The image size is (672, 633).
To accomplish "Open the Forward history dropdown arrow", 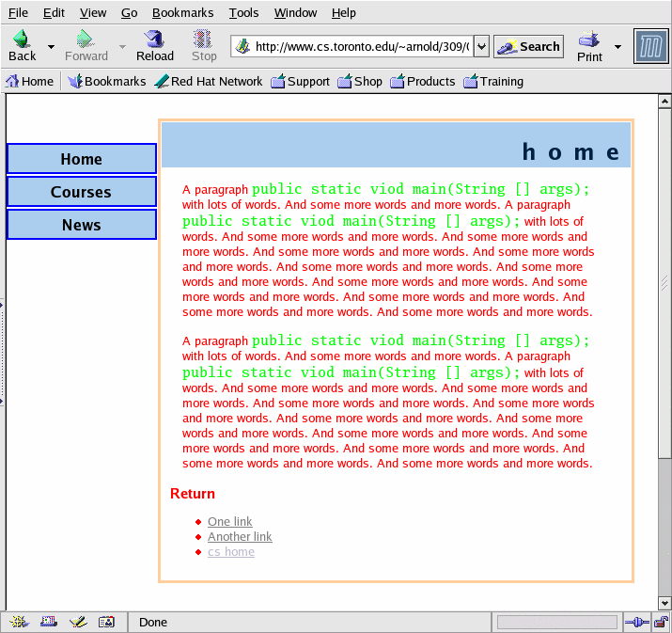I will coord(122,46).
